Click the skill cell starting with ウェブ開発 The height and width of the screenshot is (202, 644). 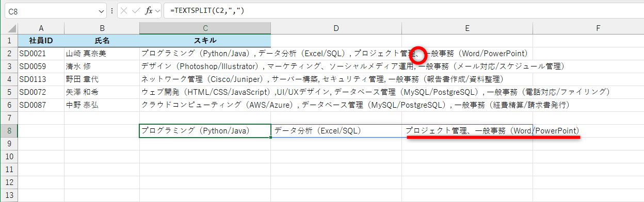[205, 92]
